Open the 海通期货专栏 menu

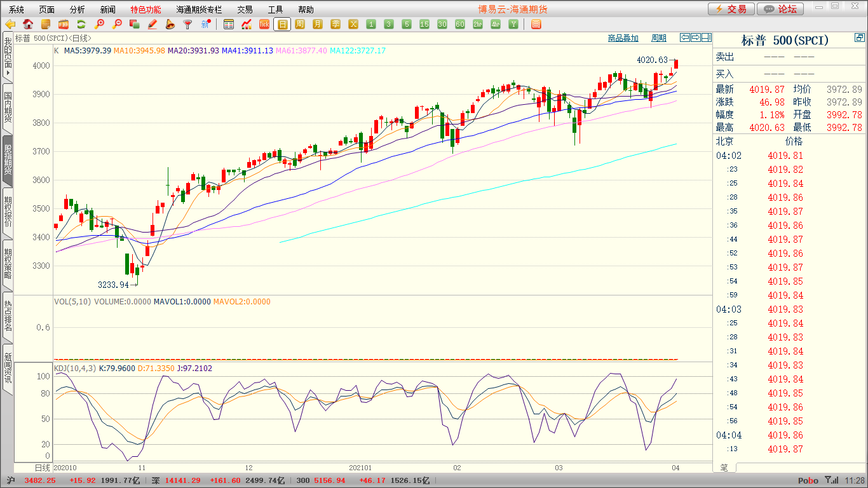click(200, 10)
